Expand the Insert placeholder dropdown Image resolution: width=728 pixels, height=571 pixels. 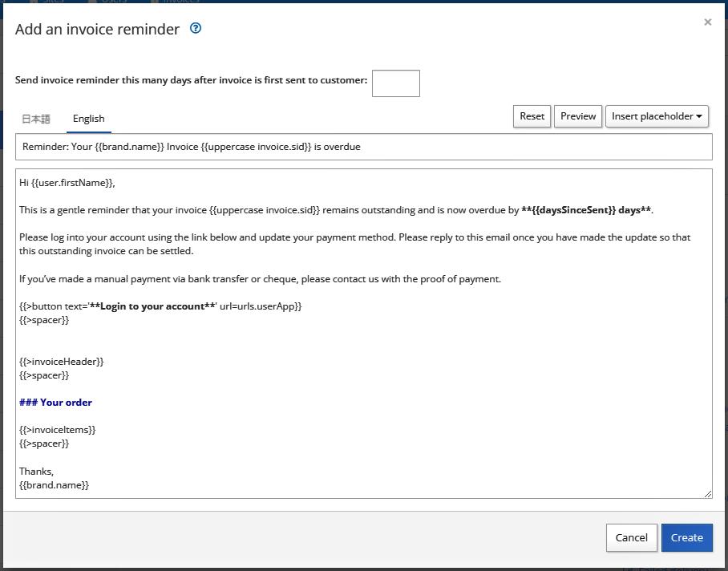[657, 116]
